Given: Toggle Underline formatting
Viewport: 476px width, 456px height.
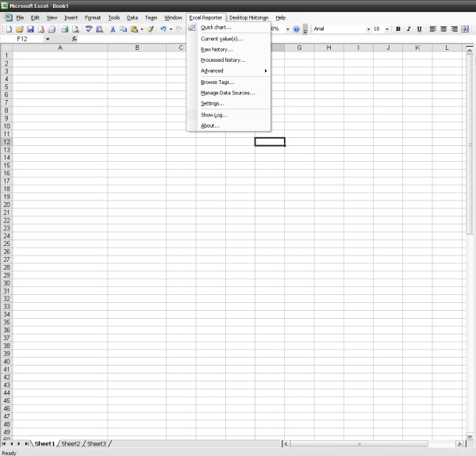Looking at the screenshot, I should (x=419, y=29).
